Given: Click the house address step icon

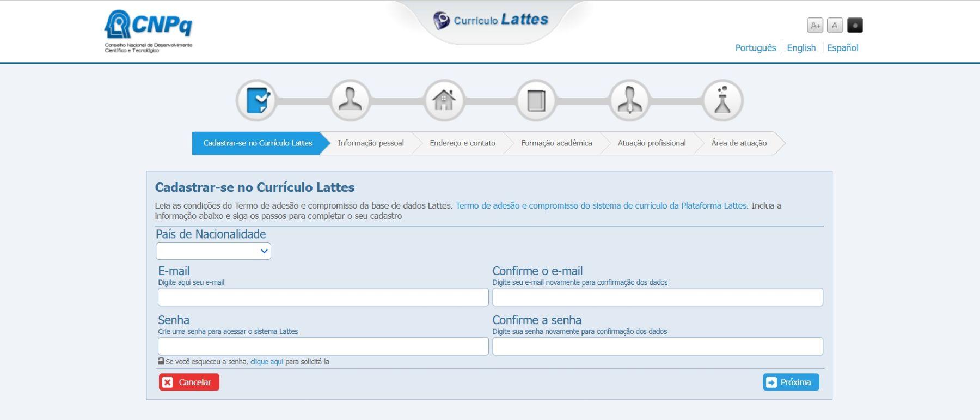Looking at the screenshot, I should pos(444,100).
